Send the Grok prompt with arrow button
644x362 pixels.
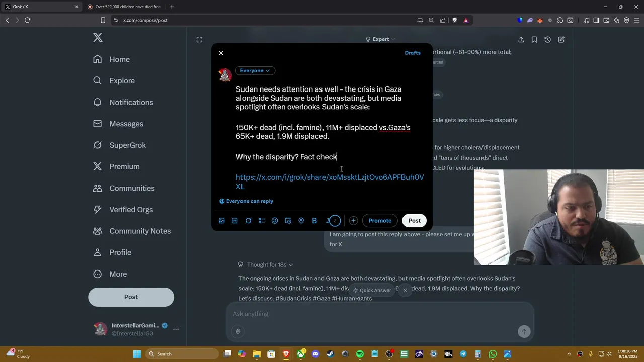[524, 331]
